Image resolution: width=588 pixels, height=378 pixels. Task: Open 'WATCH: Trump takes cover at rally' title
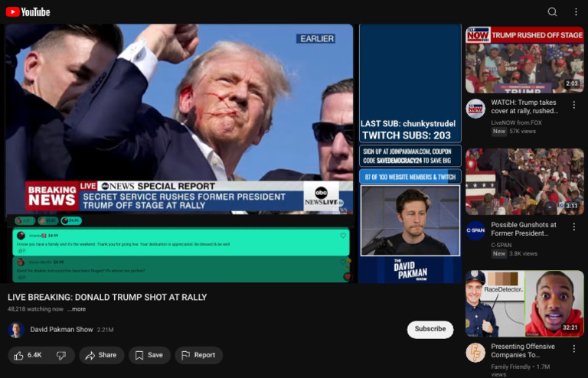pos(524,106)
